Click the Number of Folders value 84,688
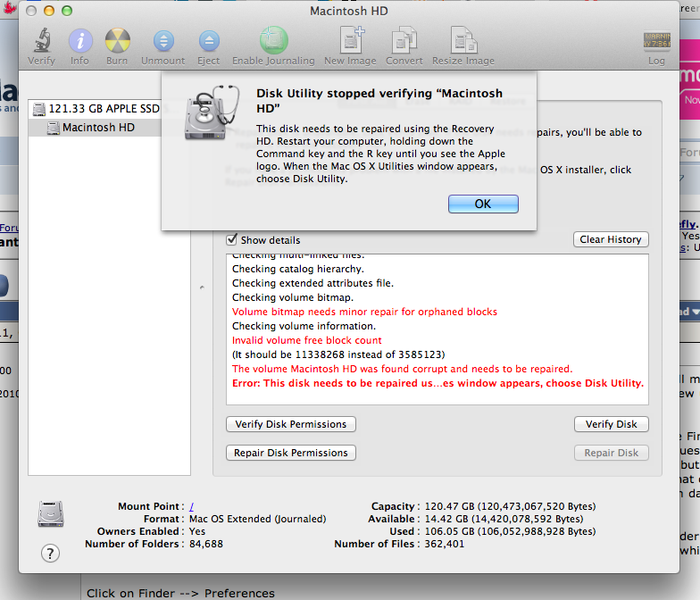 click(x=205, y=545)
